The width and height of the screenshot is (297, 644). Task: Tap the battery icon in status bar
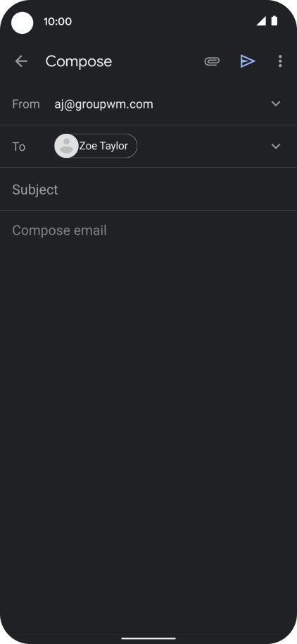pyautogui.click(x=274, y=21)
